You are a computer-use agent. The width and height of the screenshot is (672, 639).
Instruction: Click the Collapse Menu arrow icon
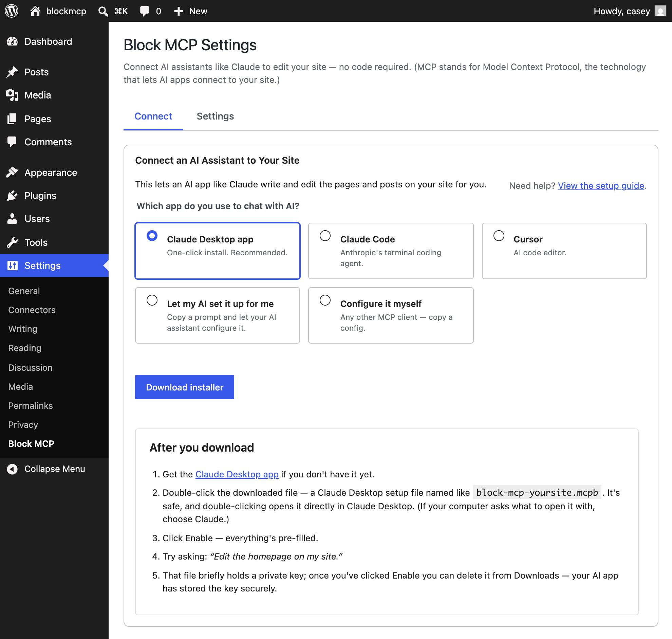pos(12,469)
